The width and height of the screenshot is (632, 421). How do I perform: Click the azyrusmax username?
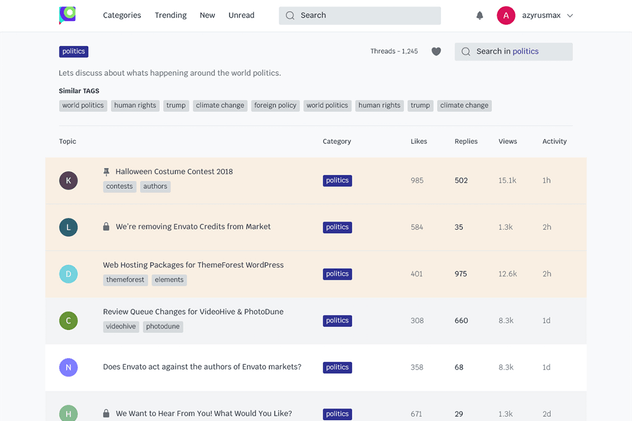tap(541, 15)
